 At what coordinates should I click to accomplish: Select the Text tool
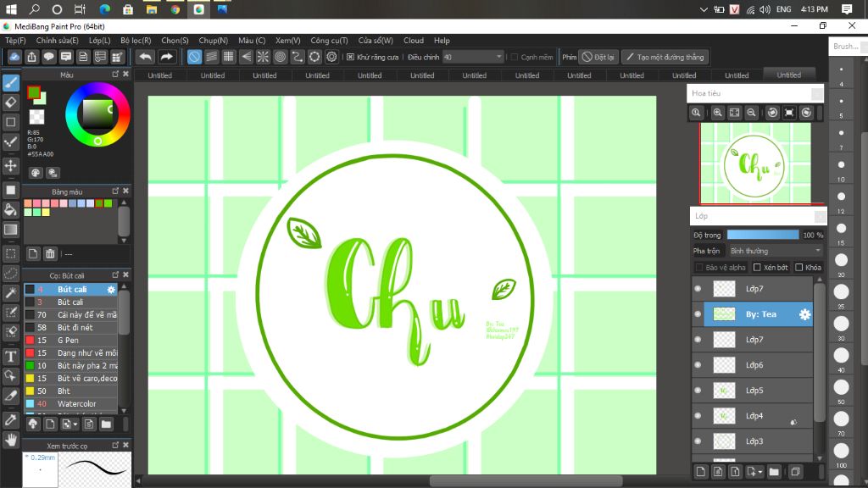[x=10, y=357]
